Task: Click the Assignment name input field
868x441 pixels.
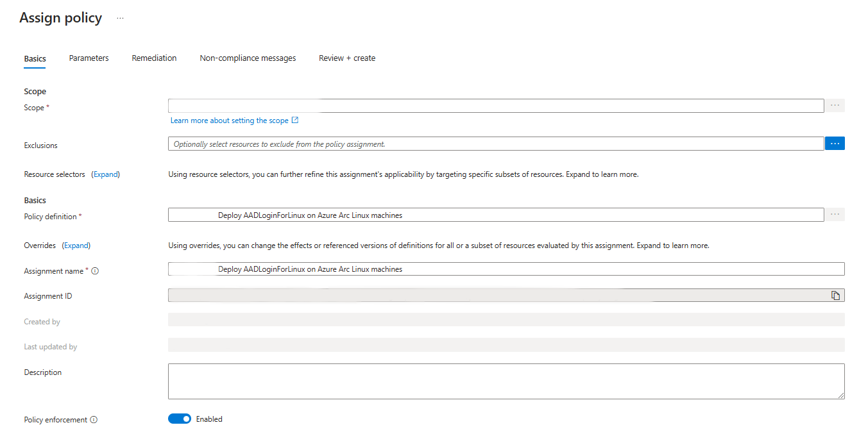Action: coord(506,269)
